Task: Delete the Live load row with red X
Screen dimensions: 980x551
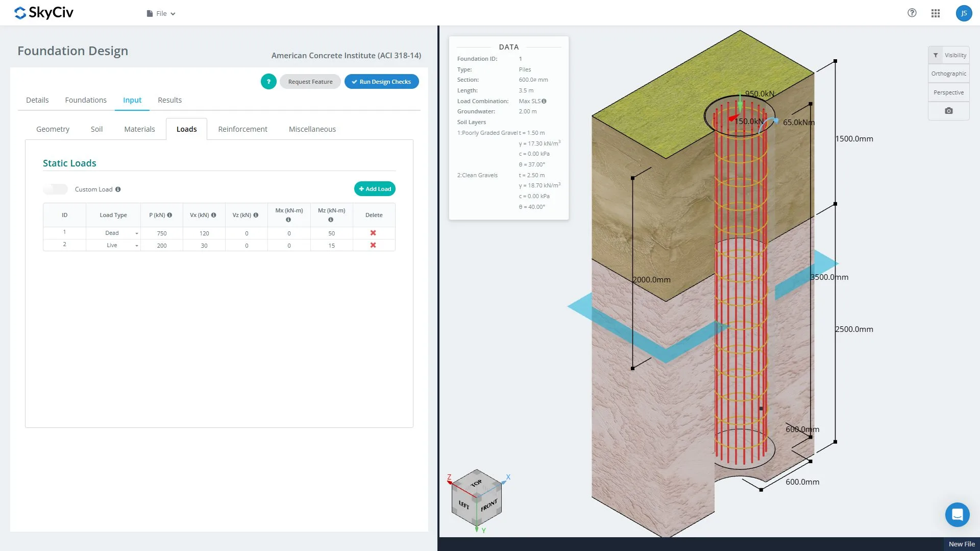Action: pyautogui.click(x=373, y=245)
